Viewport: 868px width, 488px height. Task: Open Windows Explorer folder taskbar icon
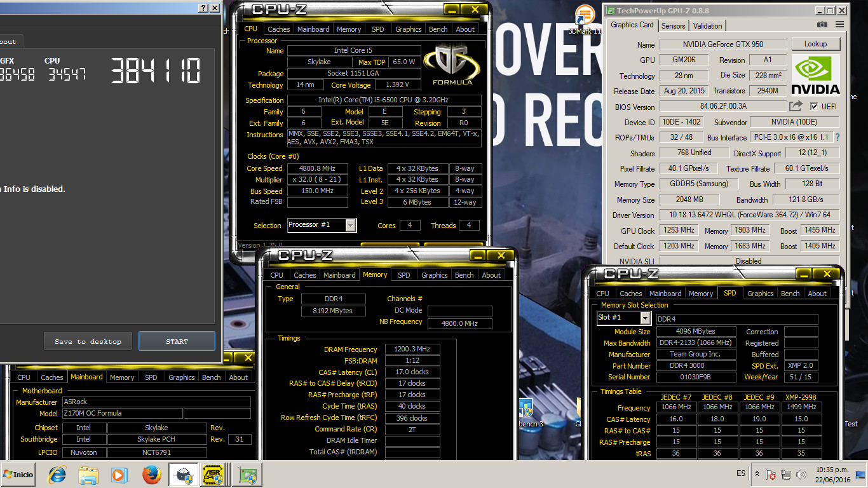[88, 475]
